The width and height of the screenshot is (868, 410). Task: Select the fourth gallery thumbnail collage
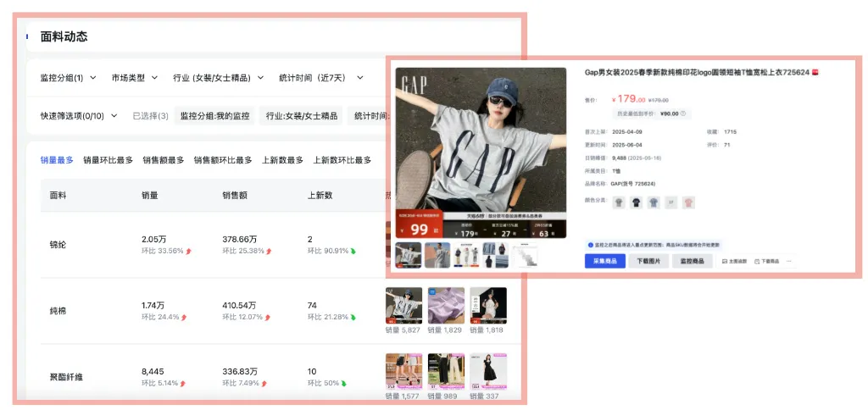coord(495,255)
